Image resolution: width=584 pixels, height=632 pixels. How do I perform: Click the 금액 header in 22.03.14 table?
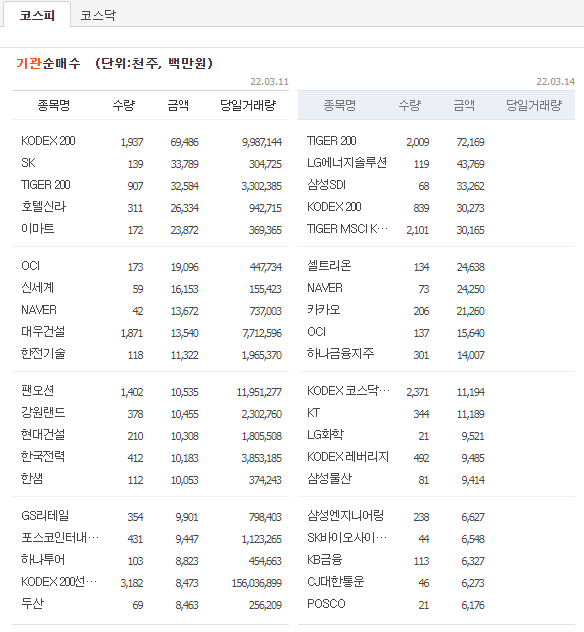click(463, 105)
